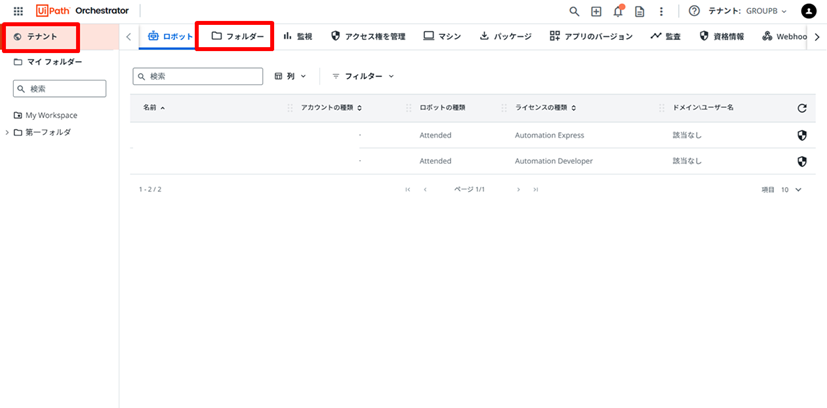Screen dimensions: 827x408
Task: Click 該当なし in Automation Developer row
Action: point(687,161)
